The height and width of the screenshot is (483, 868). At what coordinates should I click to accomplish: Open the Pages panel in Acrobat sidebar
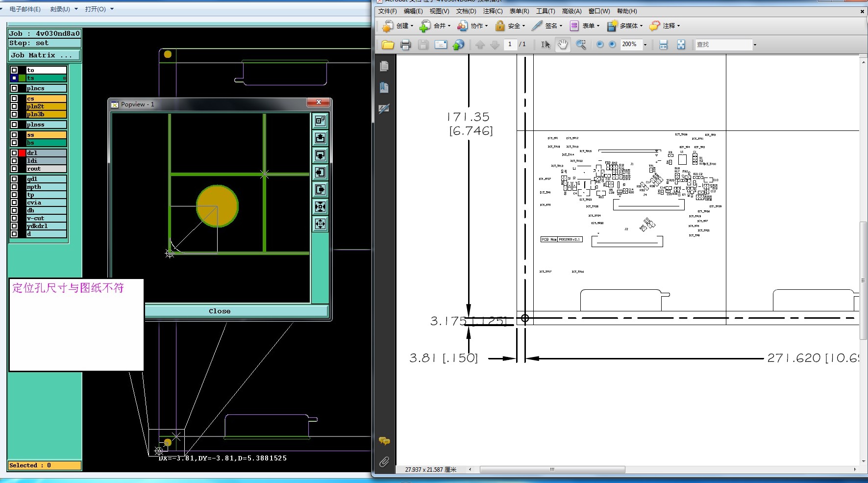click(384, 66)
